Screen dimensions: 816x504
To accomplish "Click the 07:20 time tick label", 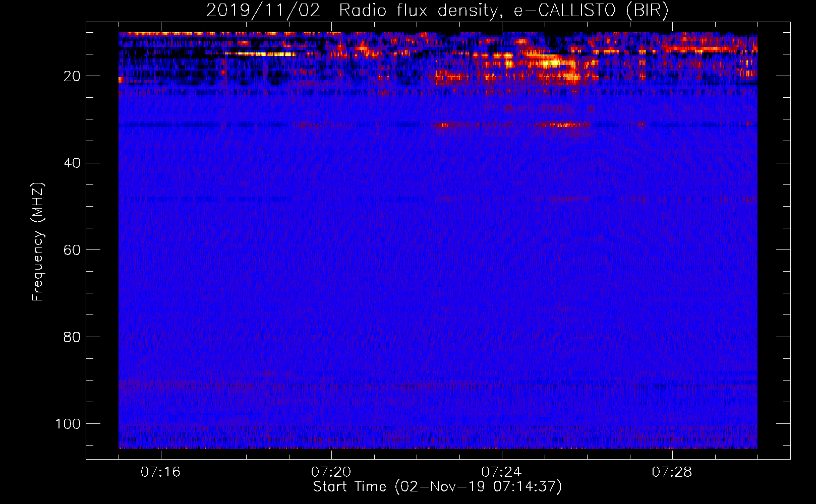I will (331, 472).
